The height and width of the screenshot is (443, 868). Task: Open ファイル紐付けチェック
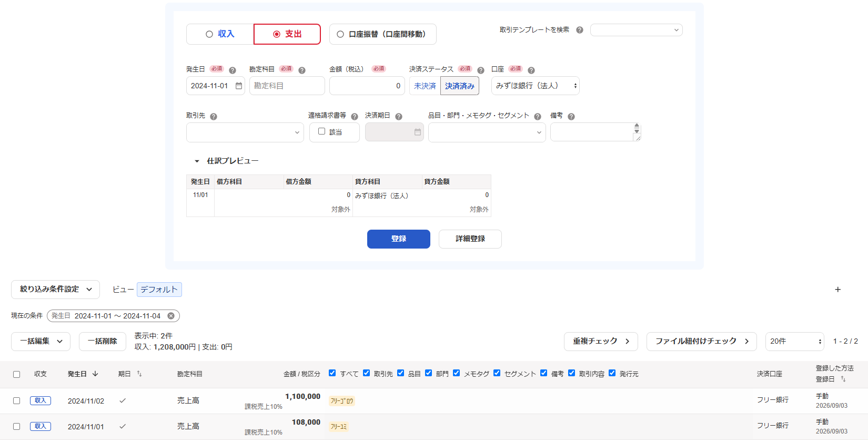(x=702, y=342)
